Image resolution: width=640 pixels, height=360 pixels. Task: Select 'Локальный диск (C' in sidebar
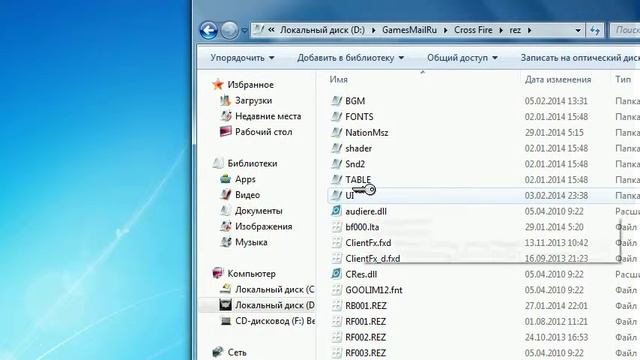click(x=274, y=289)
